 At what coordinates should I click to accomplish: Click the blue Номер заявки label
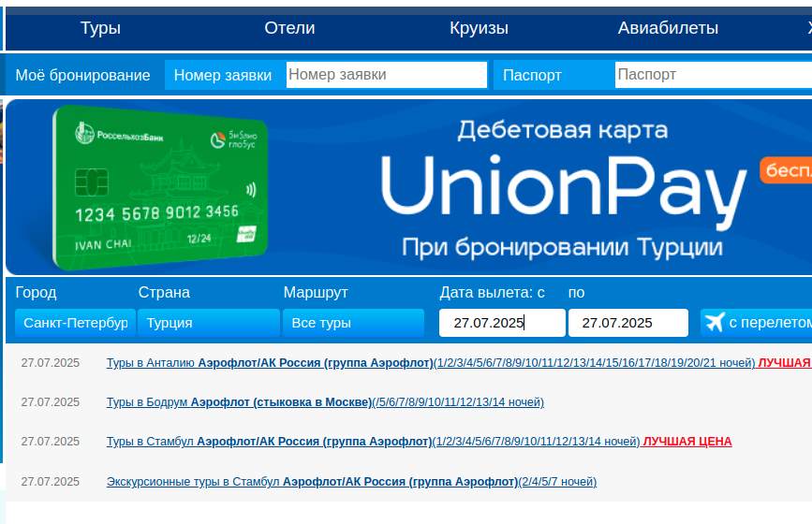click(223, 76)
